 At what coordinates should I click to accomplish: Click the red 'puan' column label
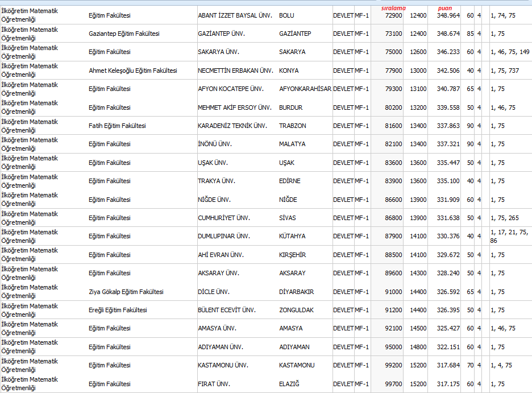[445, 8]
